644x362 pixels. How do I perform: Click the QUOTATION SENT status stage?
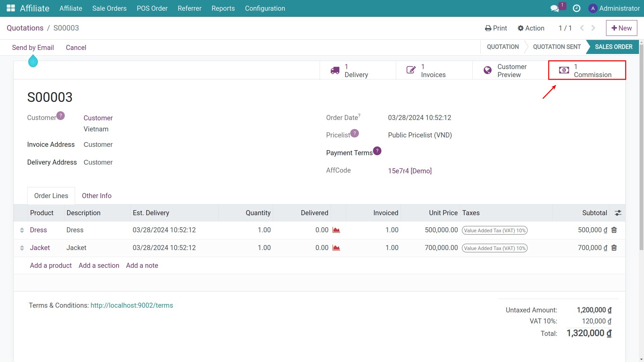click(x=557, y=47)
